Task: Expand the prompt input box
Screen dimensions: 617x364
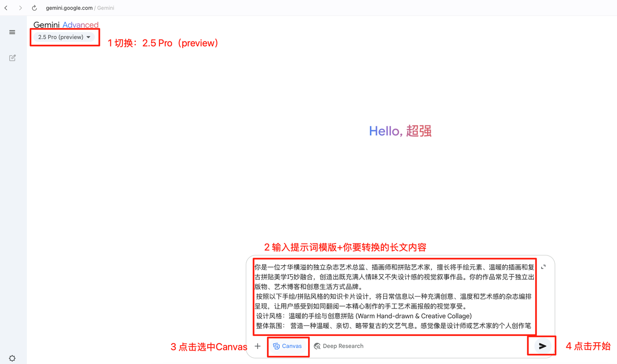Action: coord(543,267)
